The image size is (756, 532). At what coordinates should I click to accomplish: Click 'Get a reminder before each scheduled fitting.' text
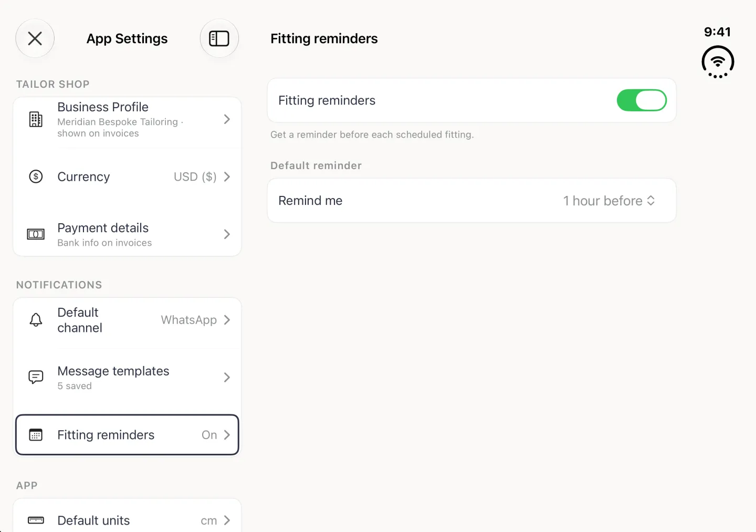point(372,134)
